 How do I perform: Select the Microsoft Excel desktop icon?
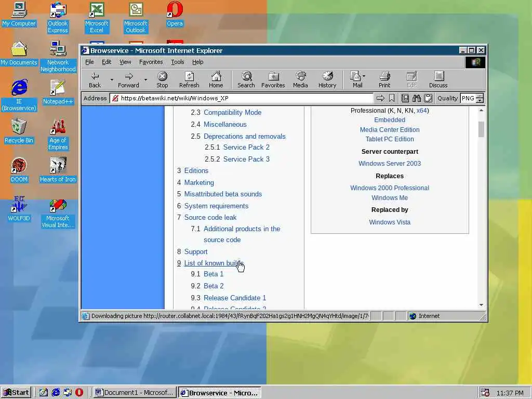coord(97,18)
